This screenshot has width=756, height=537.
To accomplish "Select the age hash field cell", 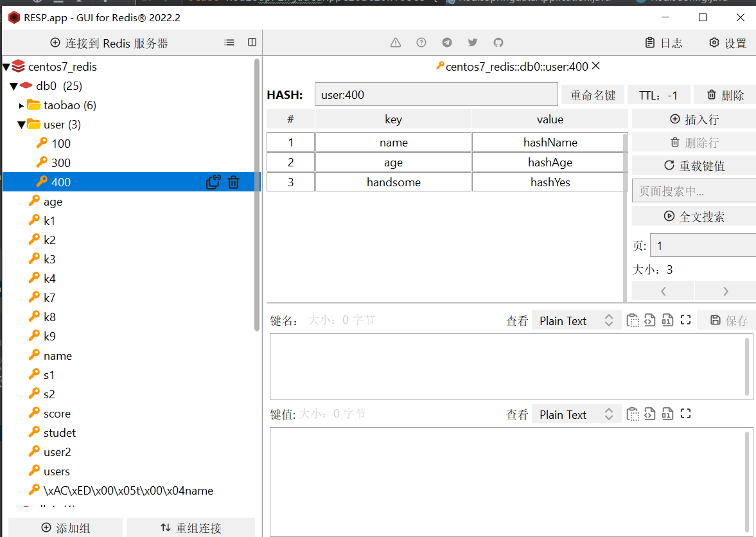I will pos(393,163).
